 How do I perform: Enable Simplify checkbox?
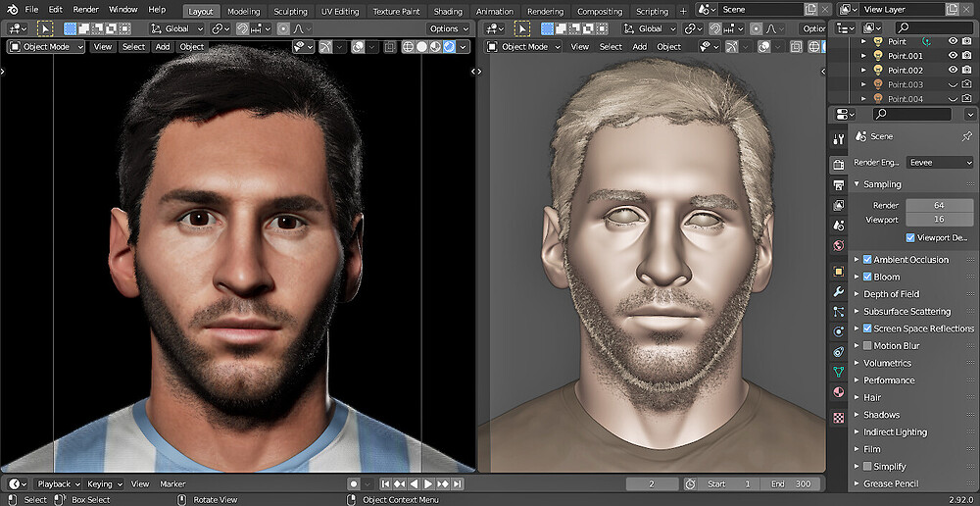point(867,466)
